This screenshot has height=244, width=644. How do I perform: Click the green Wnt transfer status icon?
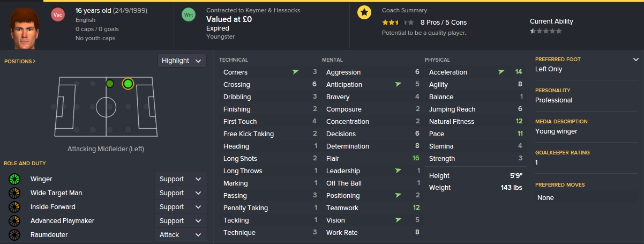189,15
